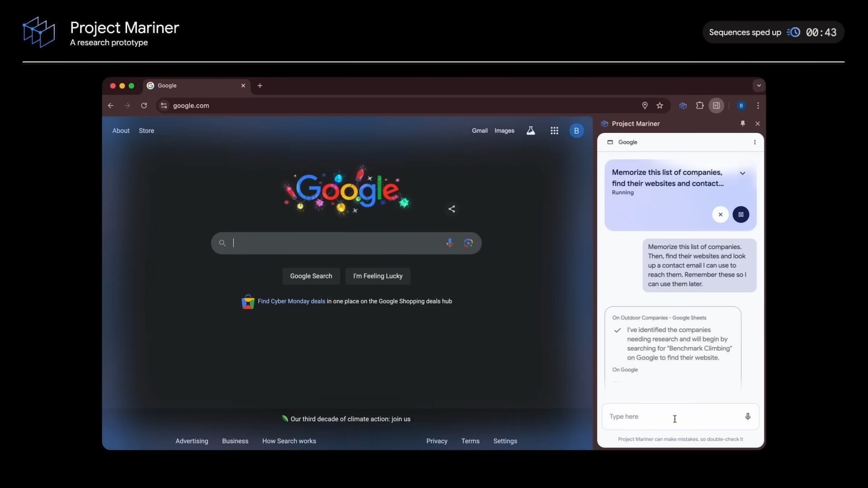This screenshot has height=488, width=868.
Task: Open the Chrome extensions puzzle icon
Action: coord(699,105)
